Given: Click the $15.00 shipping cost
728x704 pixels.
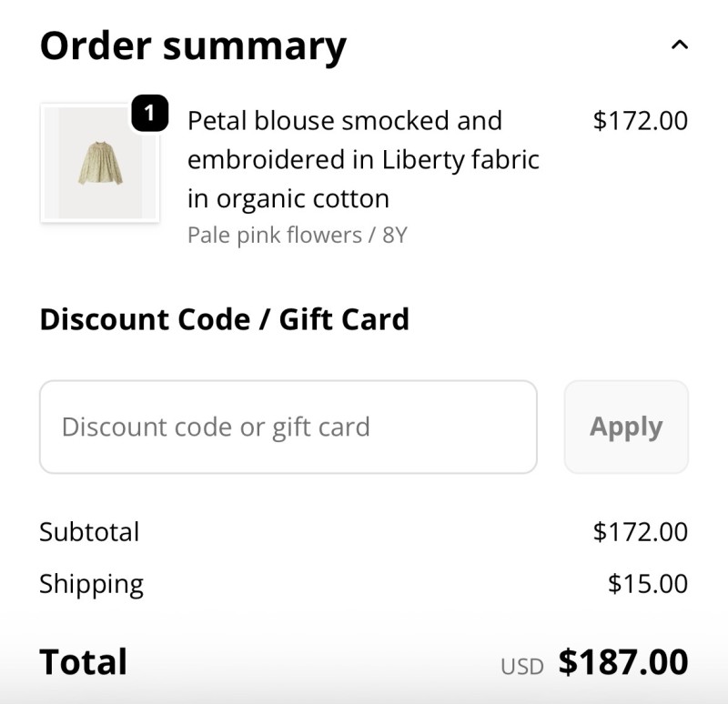Looking at the screenshot, I should pos(647,583).
